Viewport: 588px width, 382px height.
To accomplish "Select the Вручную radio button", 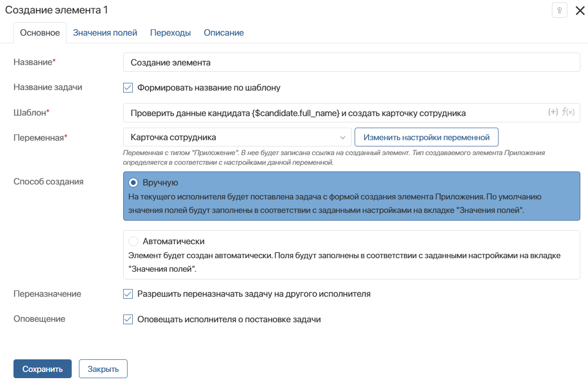I will 133,183.
